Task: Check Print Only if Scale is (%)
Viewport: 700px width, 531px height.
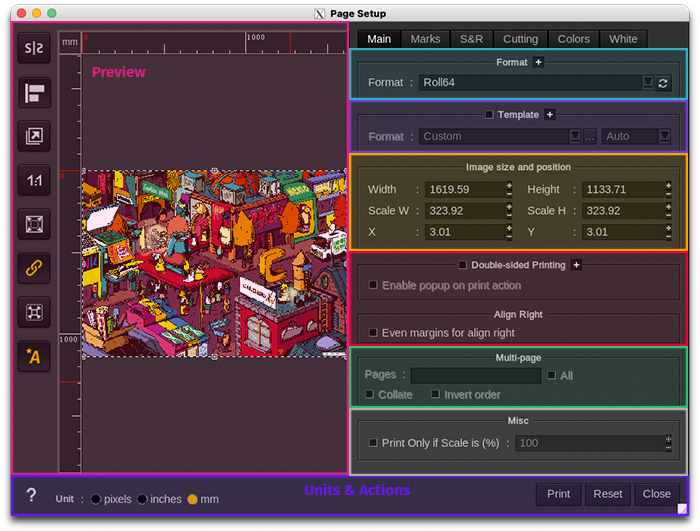Action: [373, 443]
